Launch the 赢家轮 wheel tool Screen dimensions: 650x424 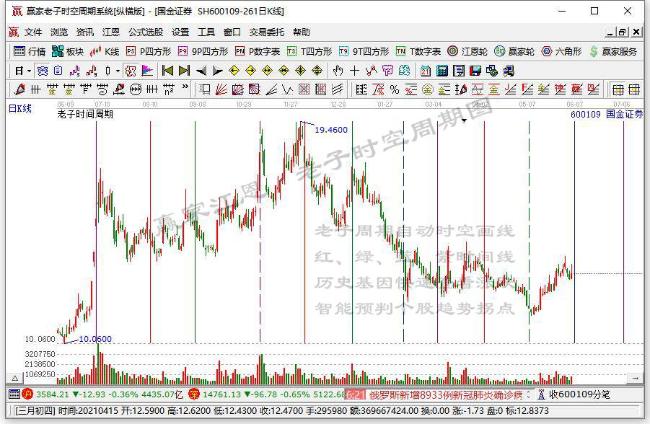(x=514, y=51)
